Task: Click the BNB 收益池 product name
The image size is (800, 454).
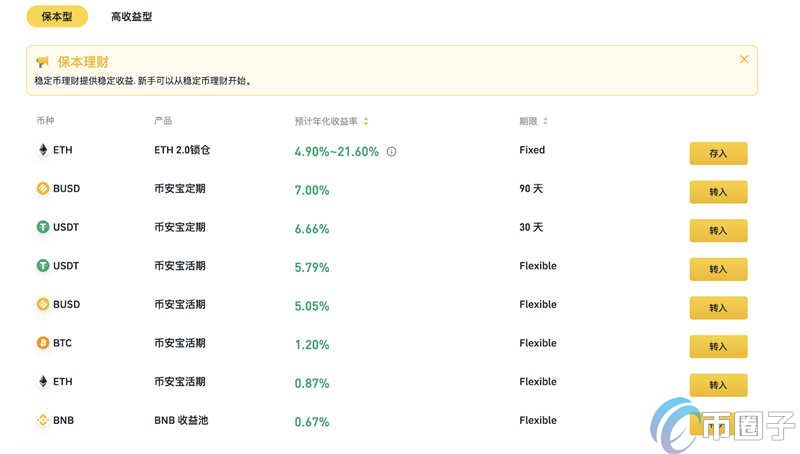Action: point(180,420)
